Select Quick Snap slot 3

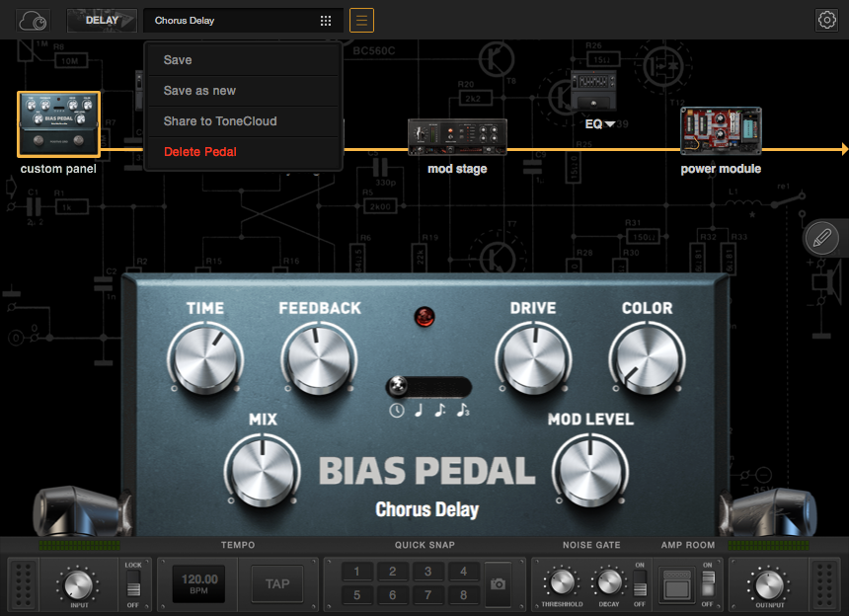(x=427, y=572)
